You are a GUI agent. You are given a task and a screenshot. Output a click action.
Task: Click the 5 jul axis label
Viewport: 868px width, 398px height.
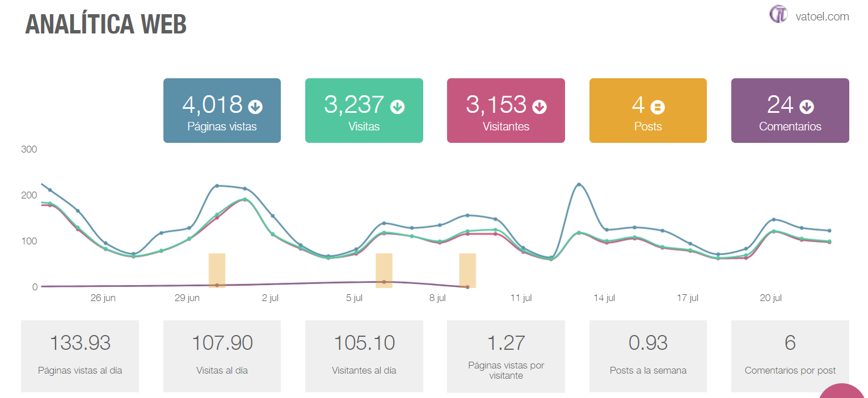point(354,298)
